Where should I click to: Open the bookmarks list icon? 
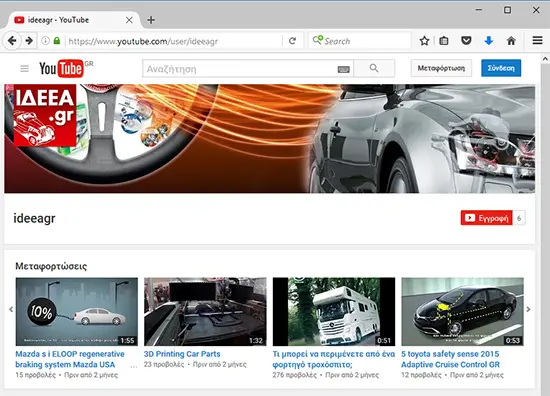[444, 41]
